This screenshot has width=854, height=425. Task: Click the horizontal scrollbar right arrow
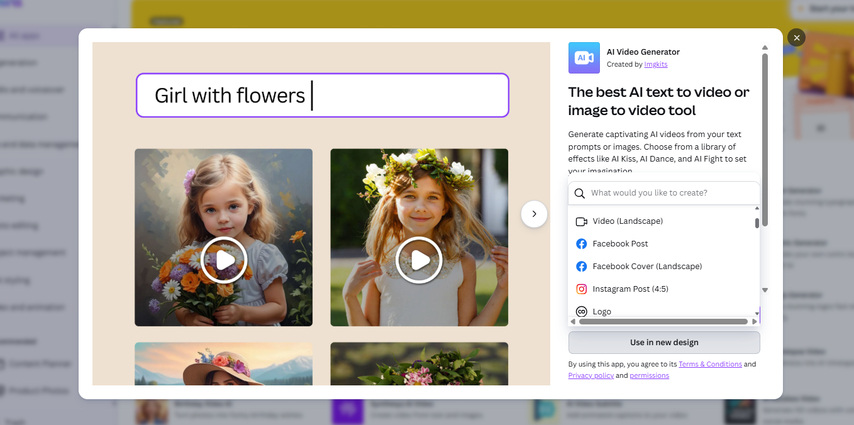click(754, 321)
